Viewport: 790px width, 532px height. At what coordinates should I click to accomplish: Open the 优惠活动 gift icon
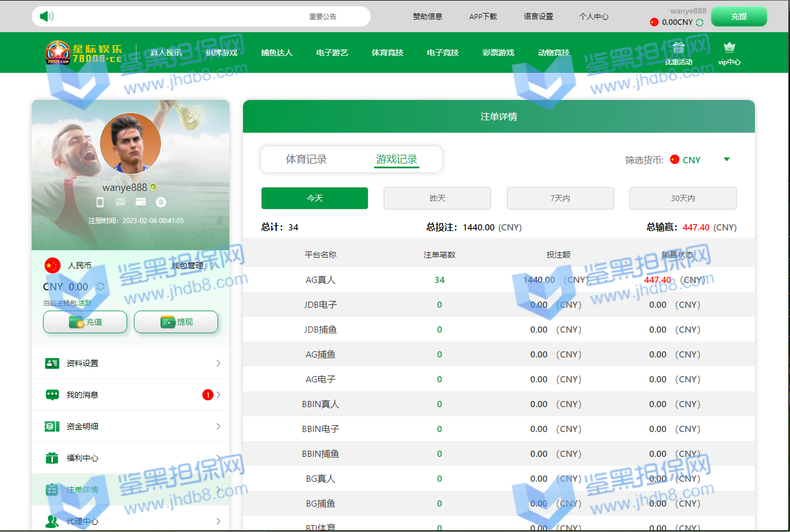click(x=678, y=48)
